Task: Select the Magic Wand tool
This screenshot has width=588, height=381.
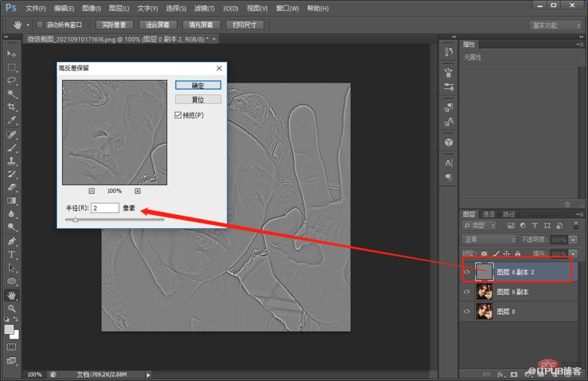Action: click(12, 93)
